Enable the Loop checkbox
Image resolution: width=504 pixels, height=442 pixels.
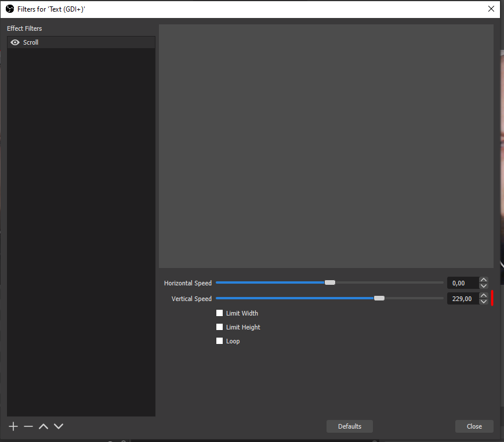click(219, 340)
